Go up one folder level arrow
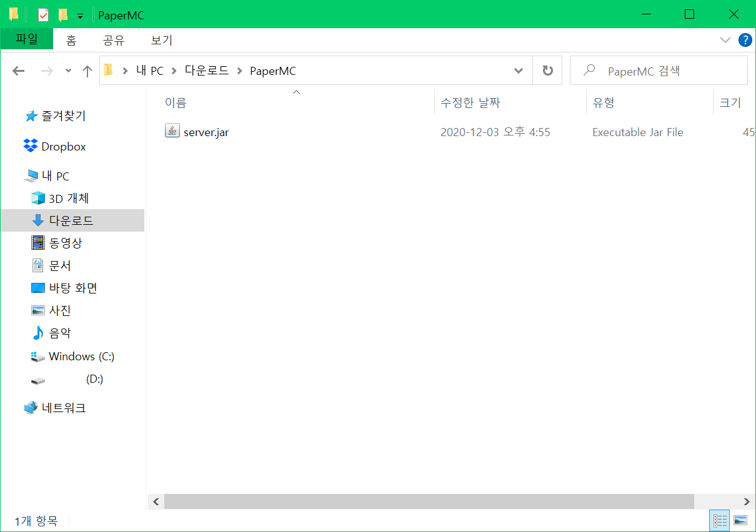 [87, 71]
